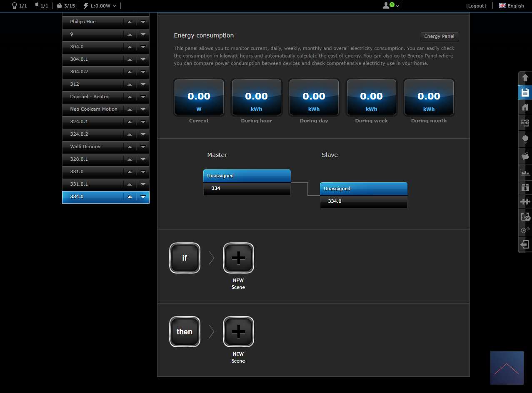Click the Save floppy disk sidebar icon
The height and width of the screenshot is (393, 532).
(525, 92)
